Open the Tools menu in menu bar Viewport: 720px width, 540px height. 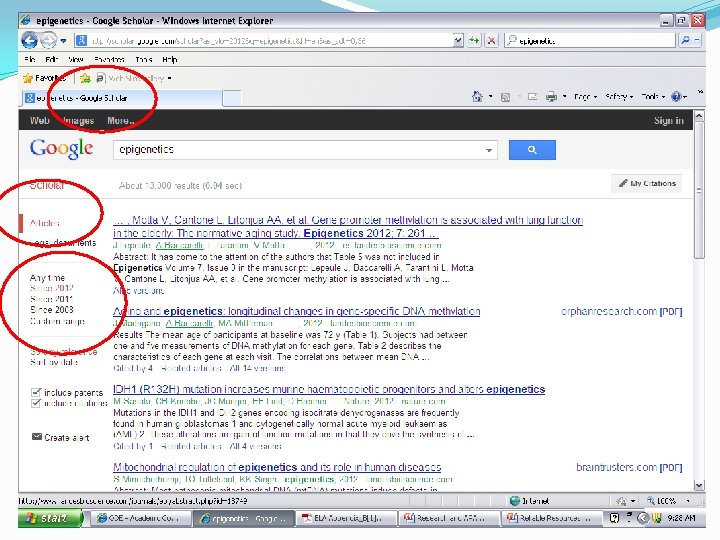(144, 59)
